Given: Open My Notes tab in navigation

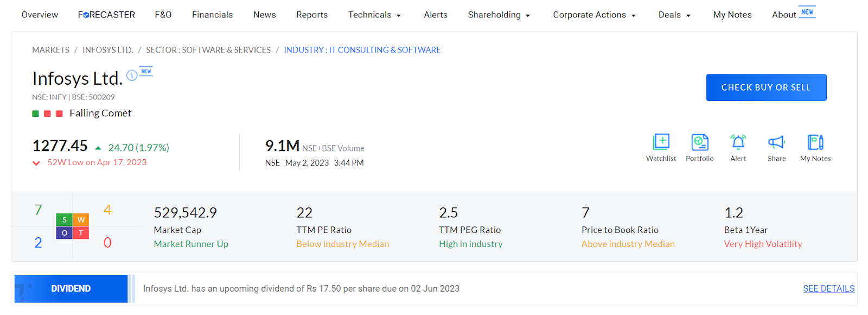Looking at the screenshot, I should [732, 15].
